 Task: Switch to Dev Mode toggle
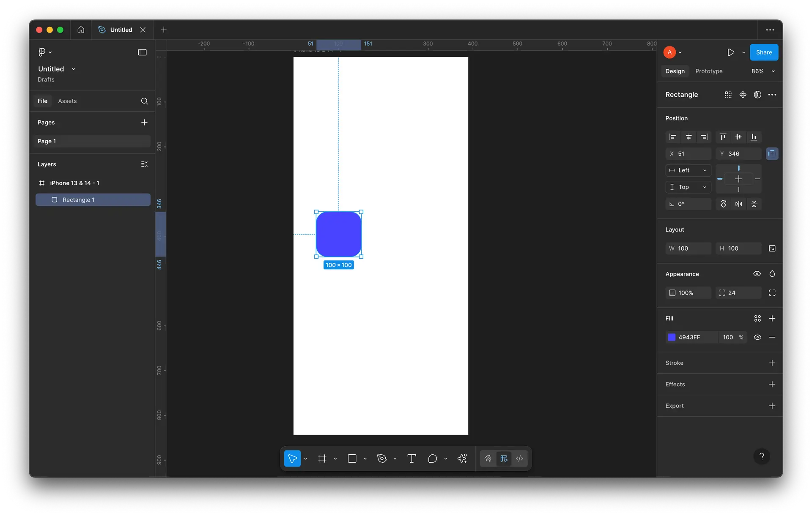(x=519, y=459)
